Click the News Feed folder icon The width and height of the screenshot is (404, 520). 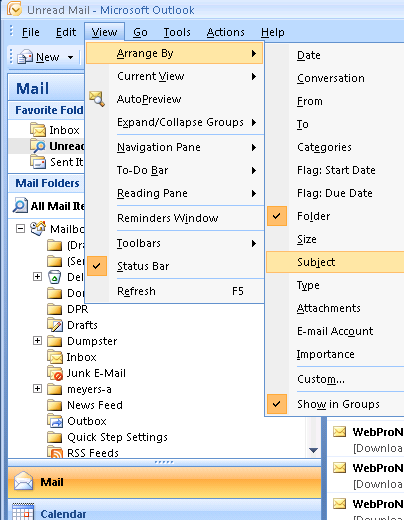(54, 405)
